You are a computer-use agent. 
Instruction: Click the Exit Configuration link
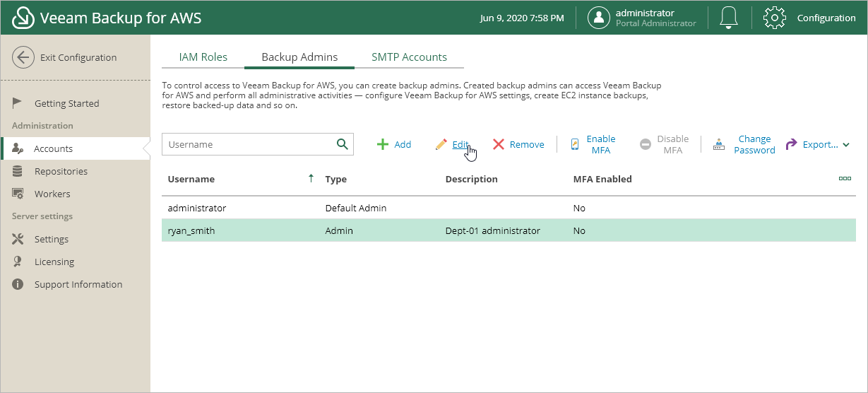point(78,57)
